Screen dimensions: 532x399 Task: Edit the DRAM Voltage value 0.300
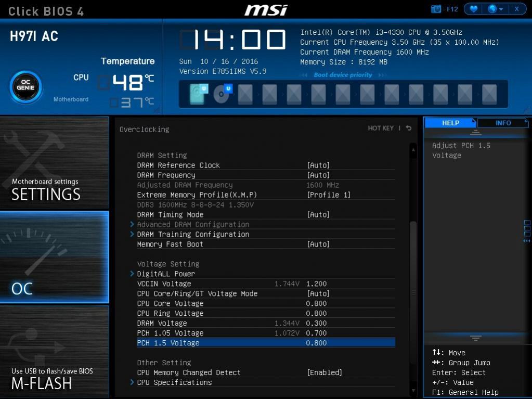click(x=316, y=323)
